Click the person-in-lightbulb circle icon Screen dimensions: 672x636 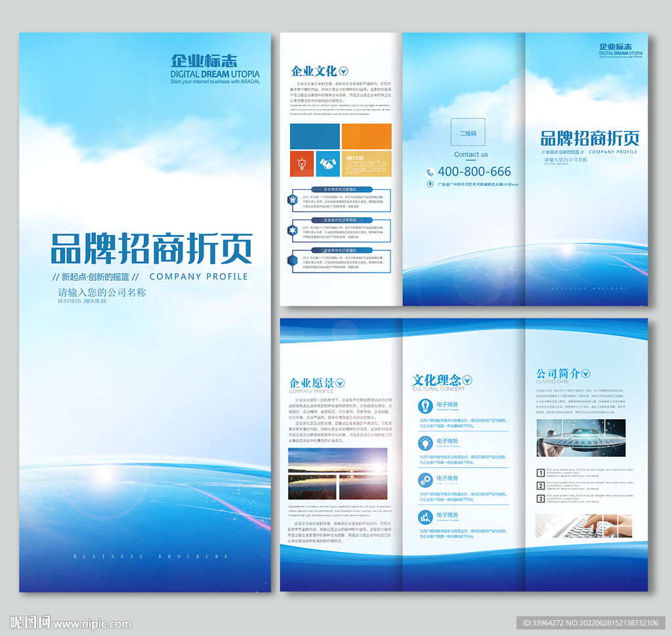[x=425, y=406]
